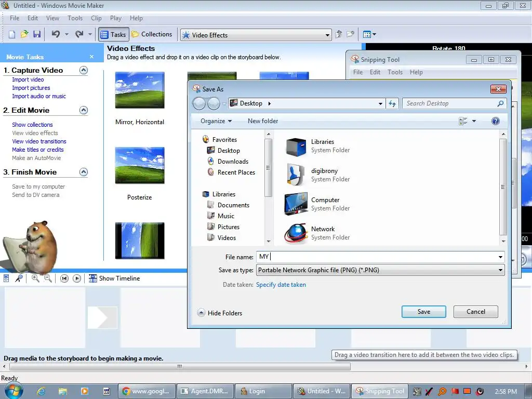Open the Redo history dropdown arrow
The image size is (532, 399).
[90, 34]
